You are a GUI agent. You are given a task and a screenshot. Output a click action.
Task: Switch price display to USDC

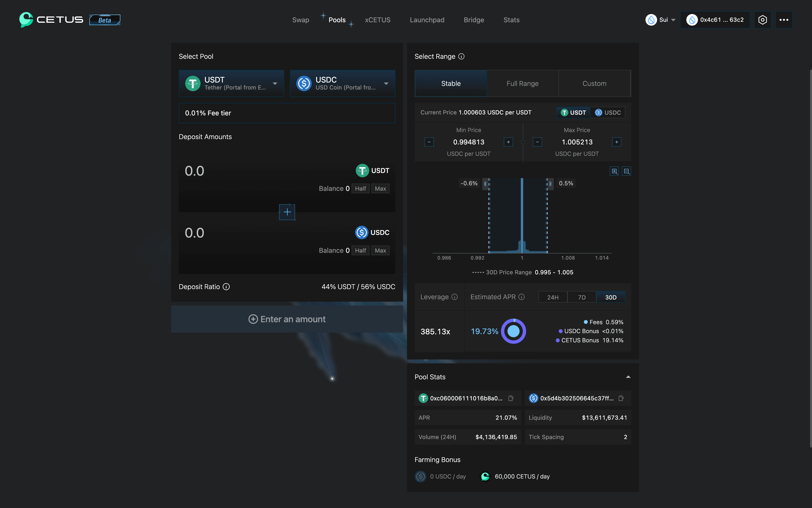(608, 112)
